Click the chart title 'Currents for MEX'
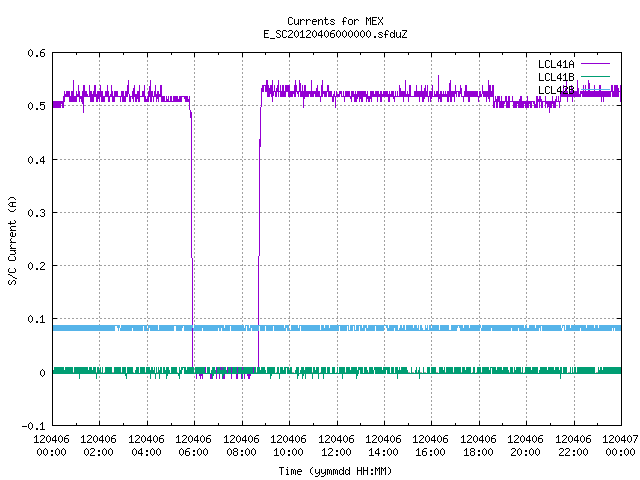Screen dimensions: 640x480 (x=335, y=21)
